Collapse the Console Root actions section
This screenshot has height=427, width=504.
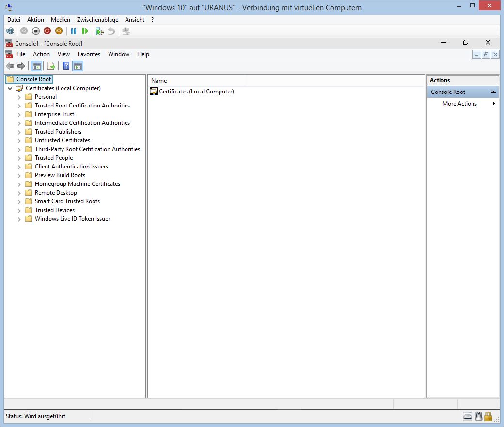[x=493, y=92]
